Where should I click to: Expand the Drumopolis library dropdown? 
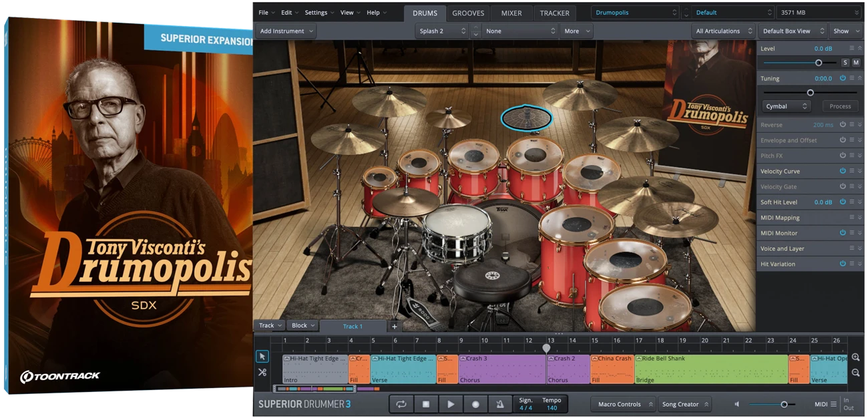635,13
